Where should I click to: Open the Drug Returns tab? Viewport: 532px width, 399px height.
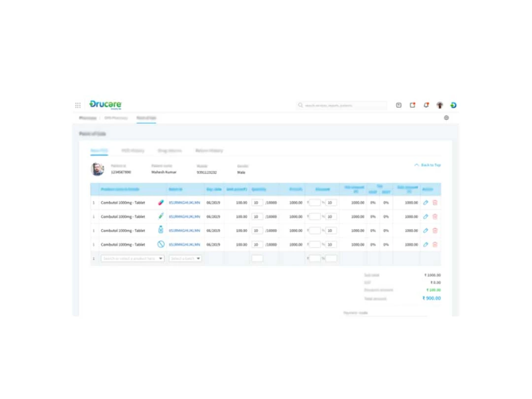tap(169, 151)
